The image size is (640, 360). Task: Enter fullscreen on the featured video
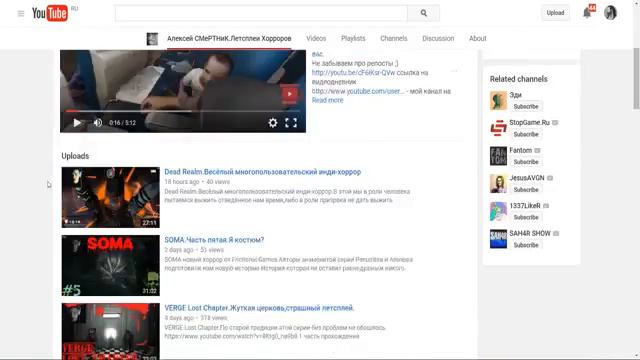291,122
